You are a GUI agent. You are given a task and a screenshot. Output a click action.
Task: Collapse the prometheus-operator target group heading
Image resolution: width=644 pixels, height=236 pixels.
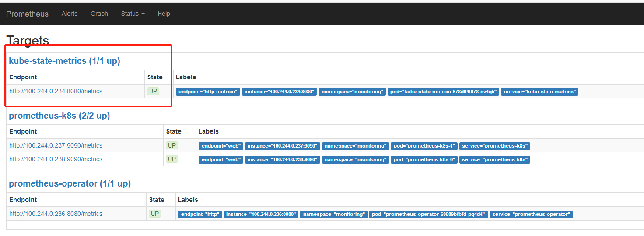coord(70,183)
